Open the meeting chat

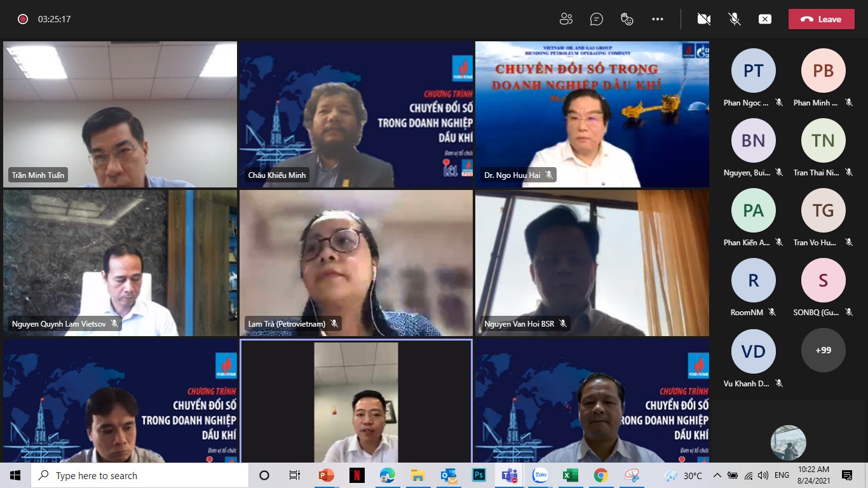(x=596, y=19)
